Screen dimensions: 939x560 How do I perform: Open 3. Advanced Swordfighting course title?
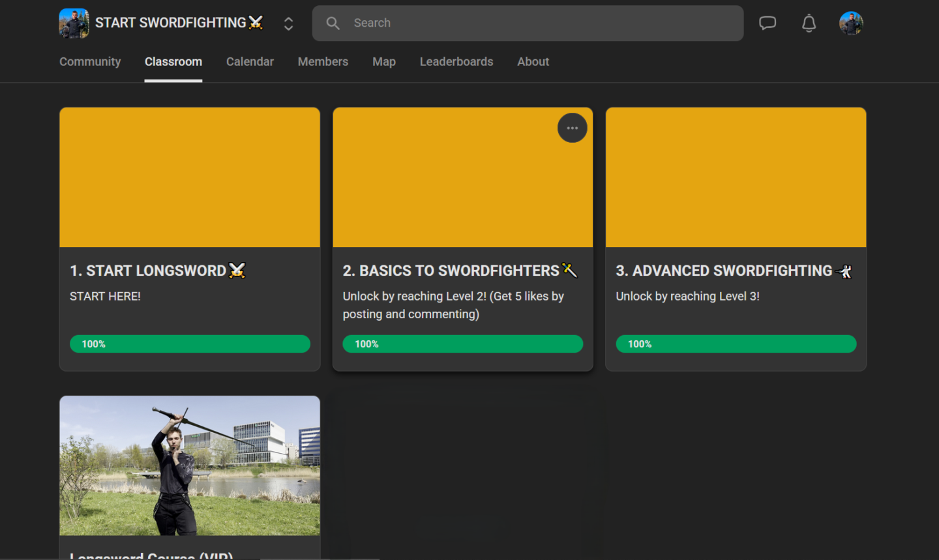[x=724, y=271]
